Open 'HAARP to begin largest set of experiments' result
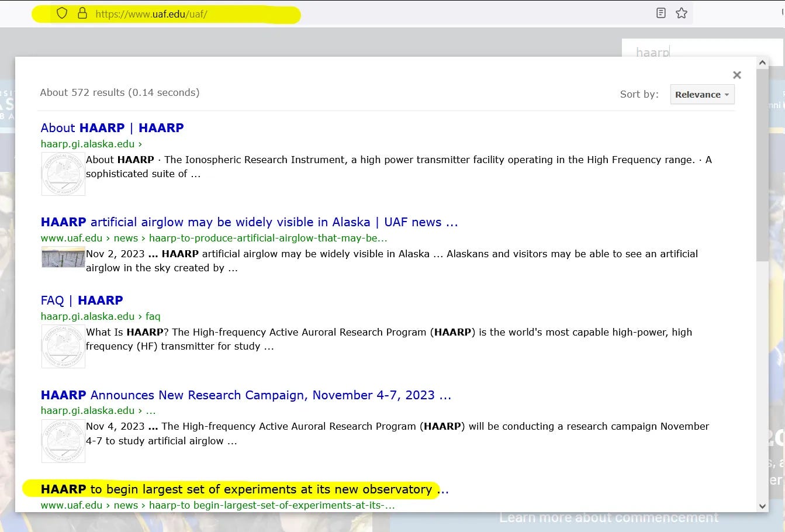 pos(244,489)
